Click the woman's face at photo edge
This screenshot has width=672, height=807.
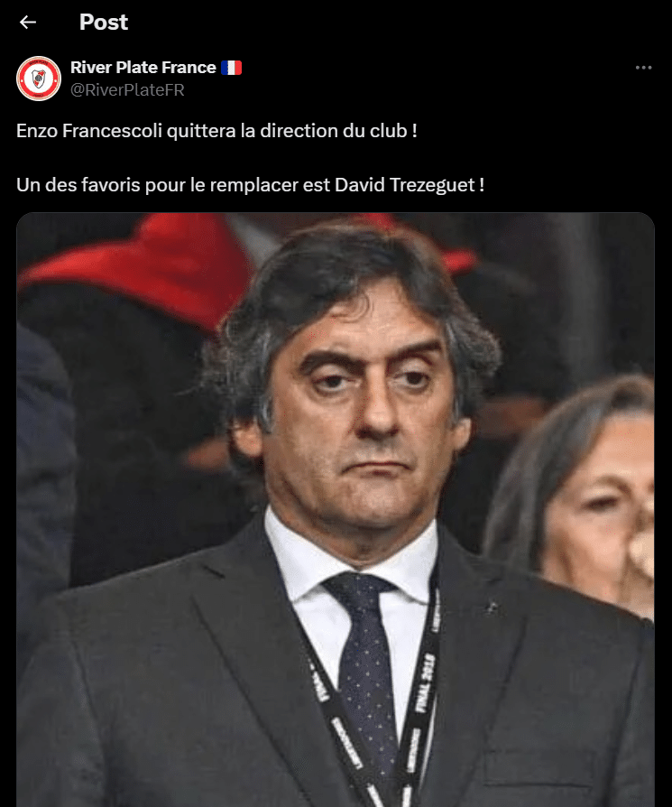[596, 509]
